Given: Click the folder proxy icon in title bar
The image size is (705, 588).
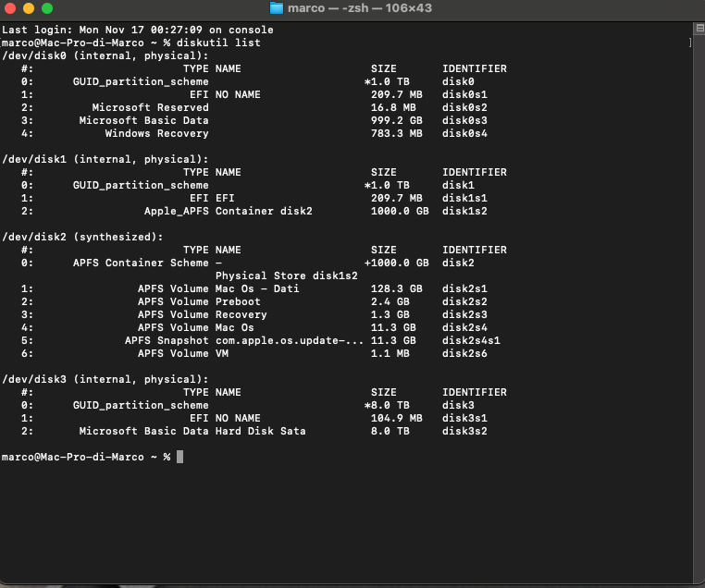Looking at the screenshot, I should pos(277,8).
